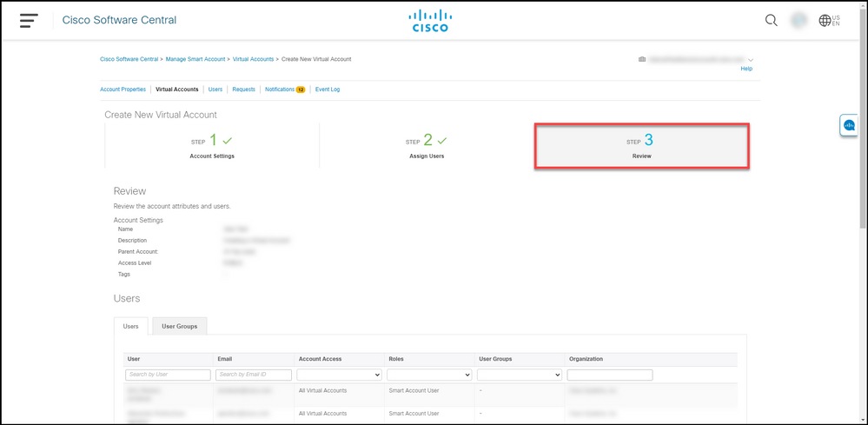Open the Notifications tab

[x=280, y=90]
